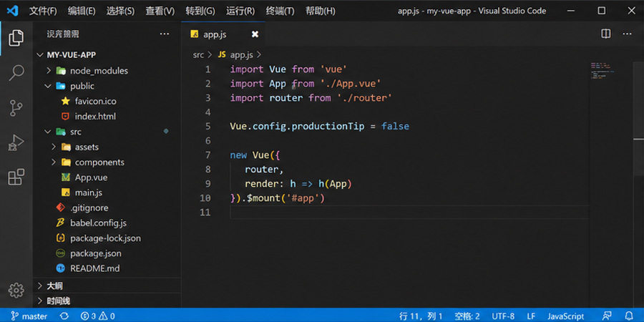This screenshot has height=322, width=644.
Task: Click the npm icon next to package.json
Action: coord(60,253)
